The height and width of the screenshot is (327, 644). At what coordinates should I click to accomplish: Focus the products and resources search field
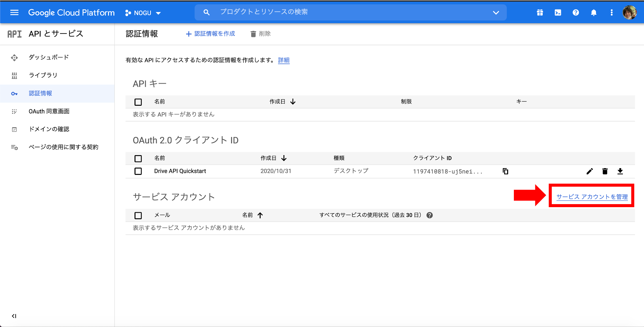[x=351, y=12]
